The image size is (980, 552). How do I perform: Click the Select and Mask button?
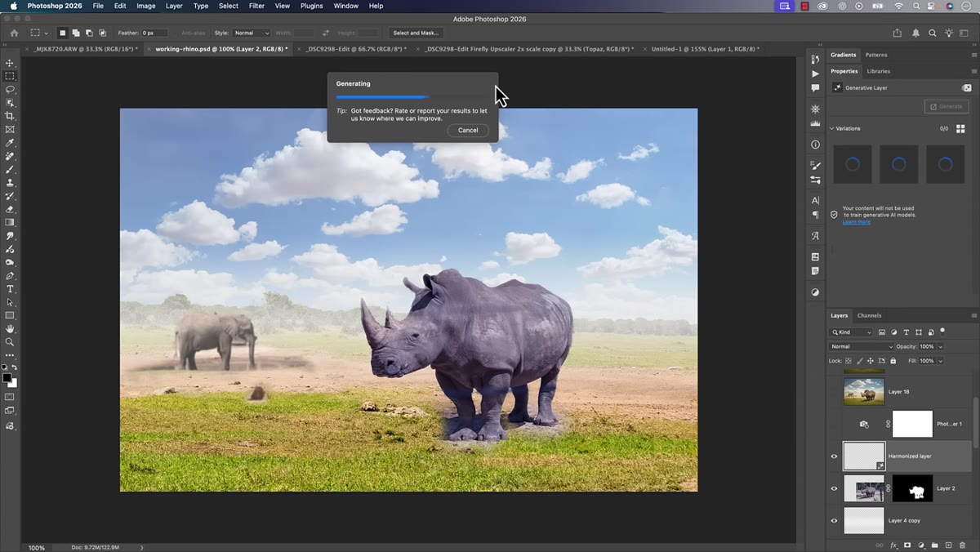point(416,33)
